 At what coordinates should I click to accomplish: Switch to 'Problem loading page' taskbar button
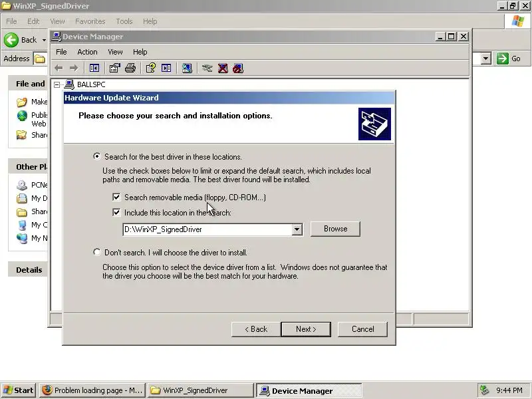tap(92, 390)
